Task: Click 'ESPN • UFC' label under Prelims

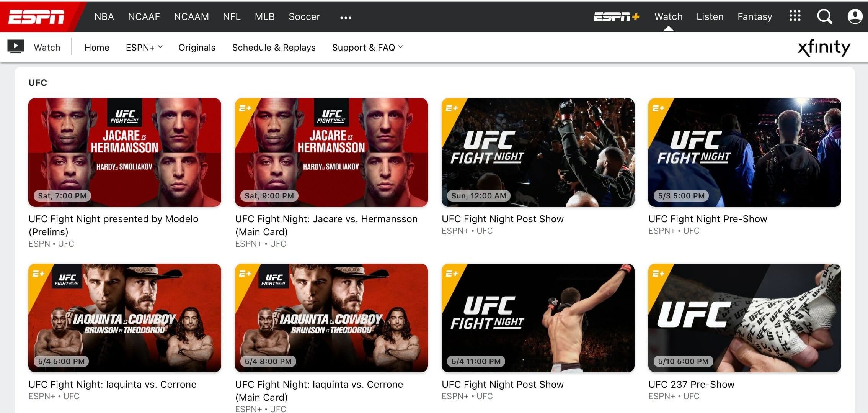Action: pyautogui.click(x=51, y=244)
